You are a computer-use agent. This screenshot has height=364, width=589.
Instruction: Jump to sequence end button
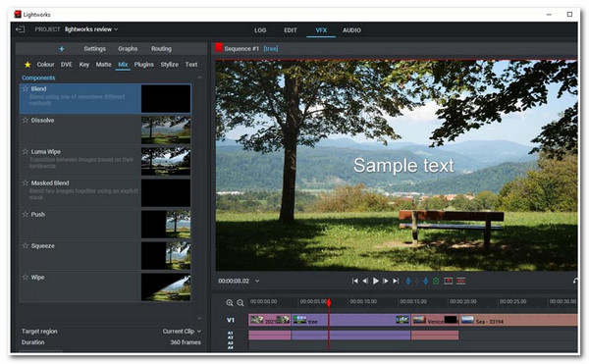(x=396, y=281)
